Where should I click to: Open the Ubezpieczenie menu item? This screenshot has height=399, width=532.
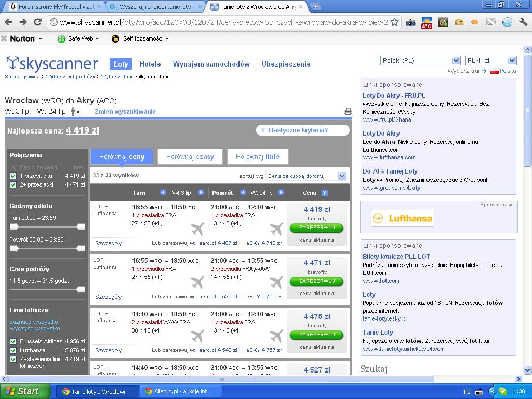coord(286,64)
